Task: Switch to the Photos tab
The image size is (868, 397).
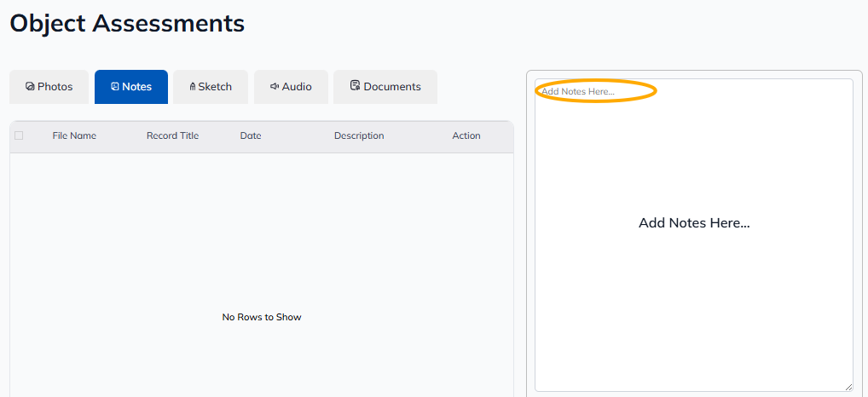Action: pyautogui.click(x=49, y=87)
